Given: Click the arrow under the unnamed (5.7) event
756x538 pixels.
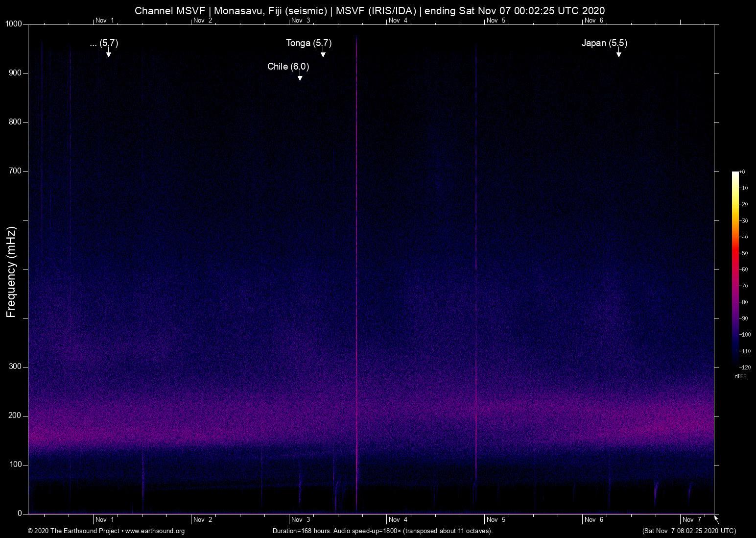Looking at the screenshot, I should tap(108, 53).
